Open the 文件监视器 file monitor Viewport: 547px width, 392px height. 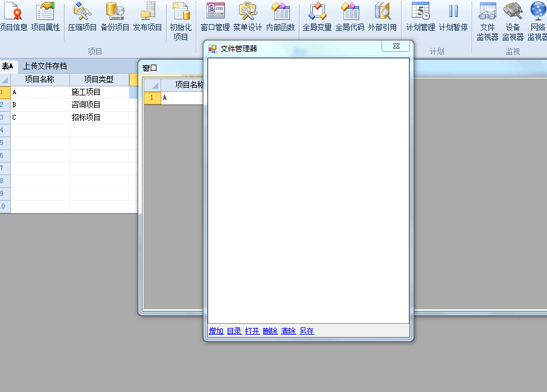(487, 21)
